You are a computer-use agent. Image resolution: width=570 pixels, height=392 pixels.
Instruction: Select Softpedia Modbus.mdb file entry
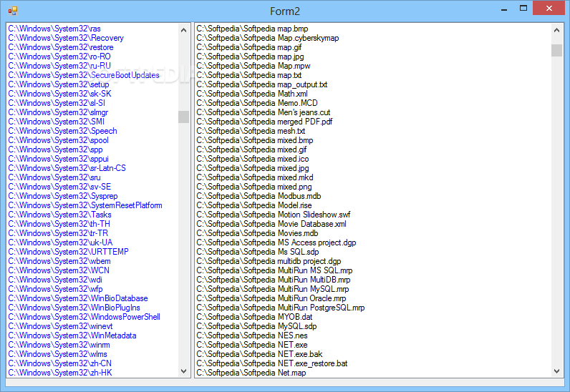point(259,196)
